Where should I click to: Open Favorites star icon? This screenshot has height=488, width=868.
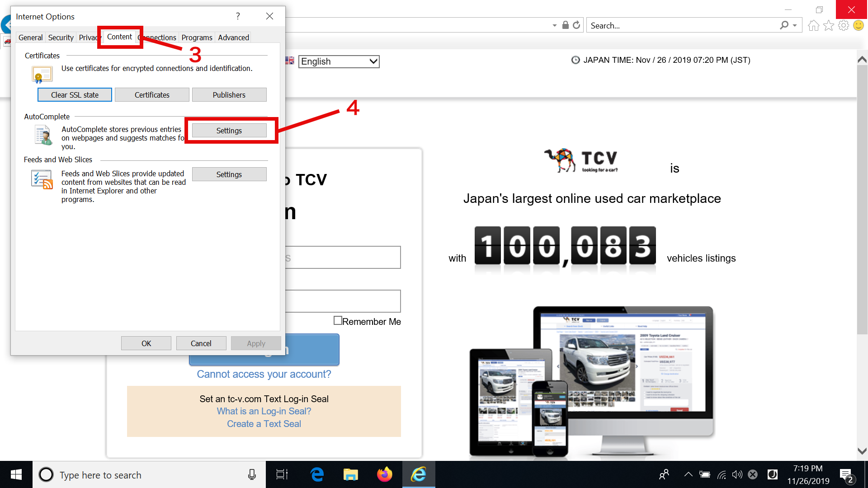click(x=828, y=25)
